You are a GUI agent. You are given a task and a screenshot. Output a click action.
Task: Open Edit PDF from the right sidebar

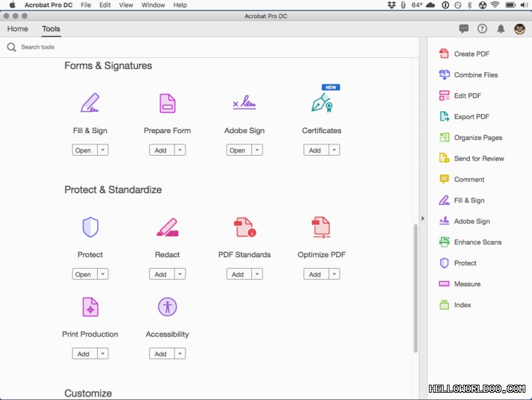pos(460,96)
